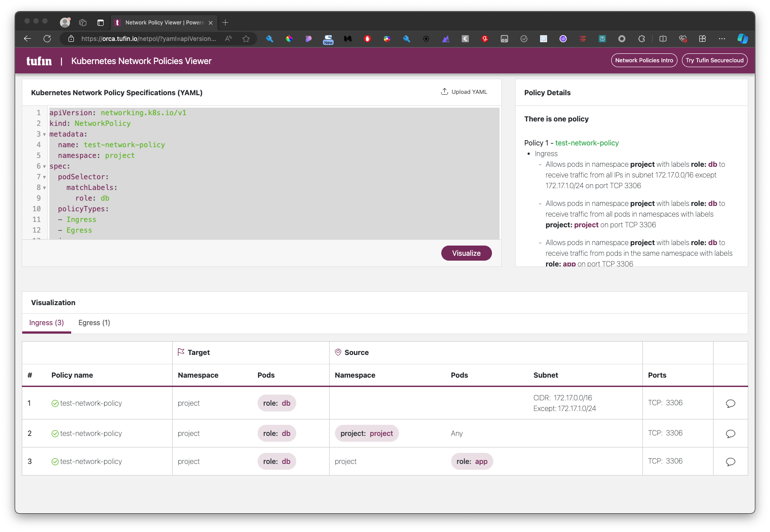Click the browser address bar
Screen dimensions: 770x532
click(148, 39)
